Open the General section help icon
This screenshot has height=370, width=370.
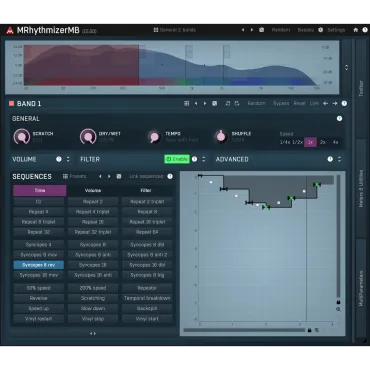(x=339, y=119)
